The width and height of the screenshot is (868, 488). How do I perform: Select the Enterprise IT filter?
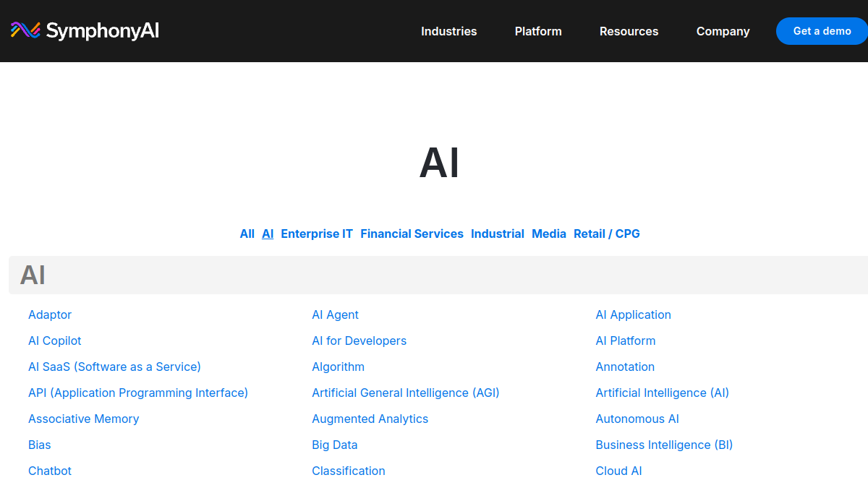317,234
